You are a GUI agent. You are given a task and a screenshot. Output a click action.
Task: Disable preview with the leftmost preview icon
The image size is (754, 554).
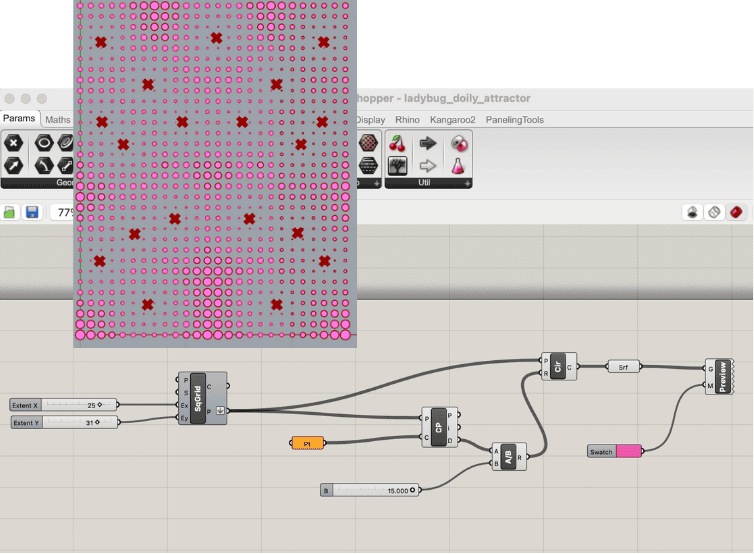(691, 212)
